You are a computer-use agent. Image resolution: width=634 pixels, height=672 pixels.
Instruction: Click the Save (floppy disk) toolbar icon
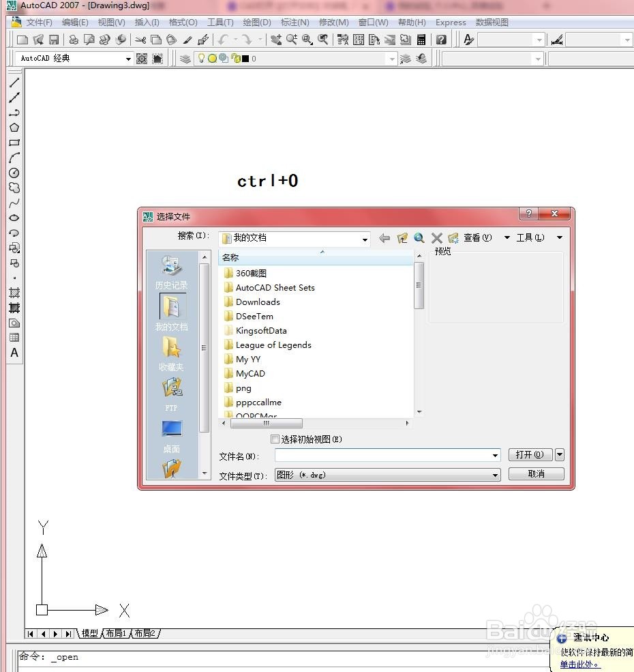54,40
